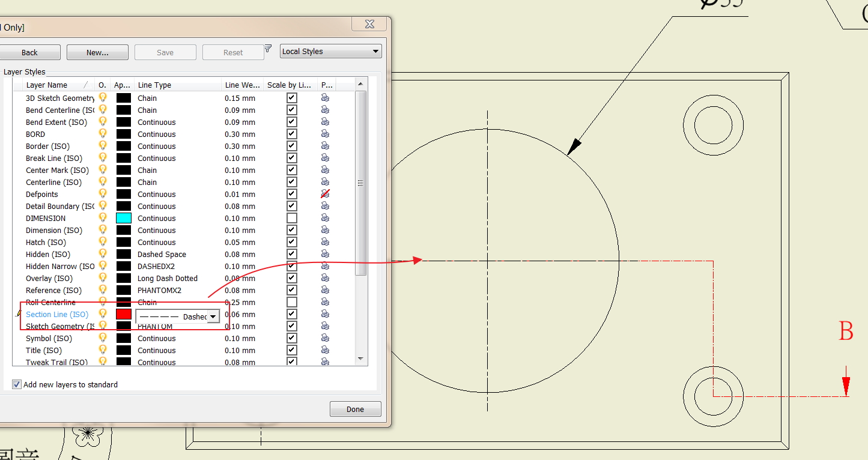Click the printer icon for Hatch (ISO)
The width and height of the screenshot is (868, 460).
pyautogui.click(x=324, y=241)
